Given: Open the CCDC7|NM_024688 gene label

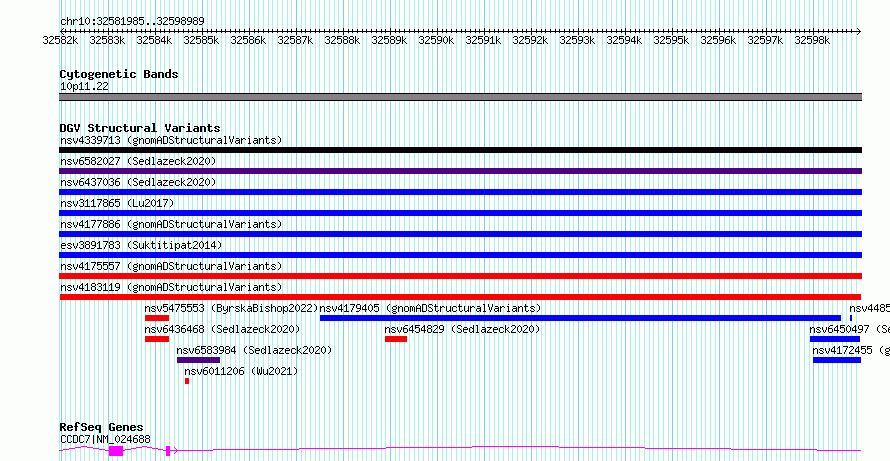Looking at the screenshot, I should click(x=106, y=439).
